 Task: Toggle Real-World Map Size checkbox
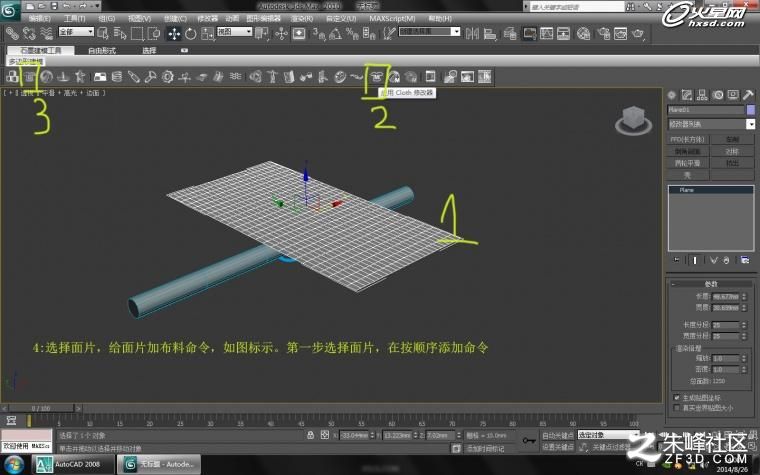pyautogui.click(x=677, y=408)
